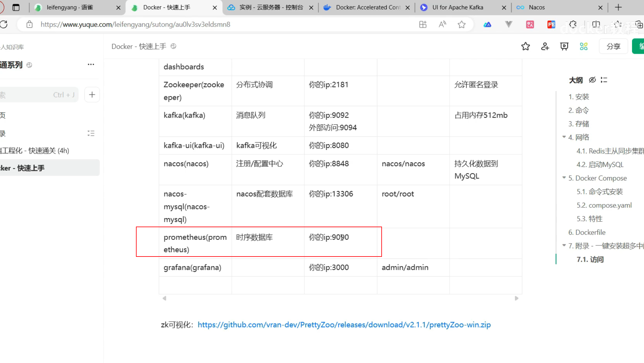
Task: Open the collaborator invite icon
Action: 545,46
